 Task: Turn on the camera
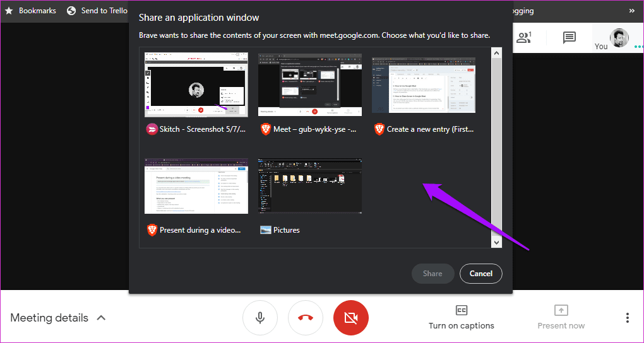351,318
